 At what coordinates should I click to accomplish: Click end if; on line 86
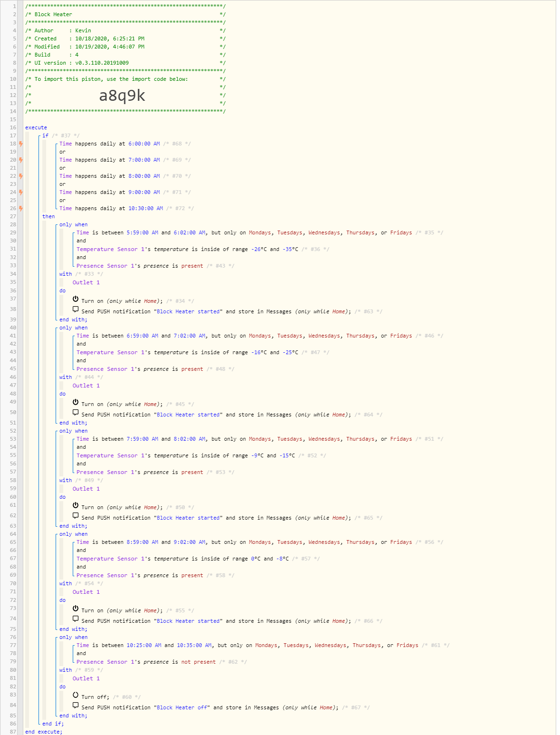tap(53, 724)
